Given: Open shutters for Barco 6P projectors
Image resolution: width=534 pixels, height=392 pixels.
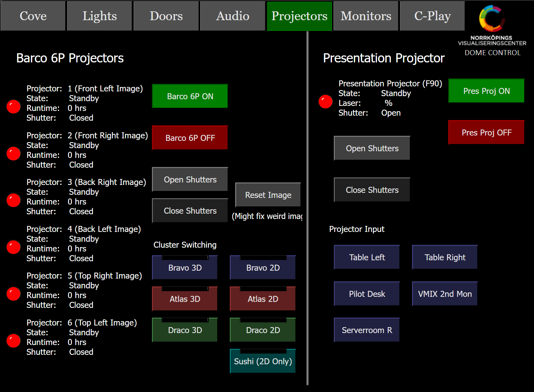Looking at the screenshot, I should (190, 179).
